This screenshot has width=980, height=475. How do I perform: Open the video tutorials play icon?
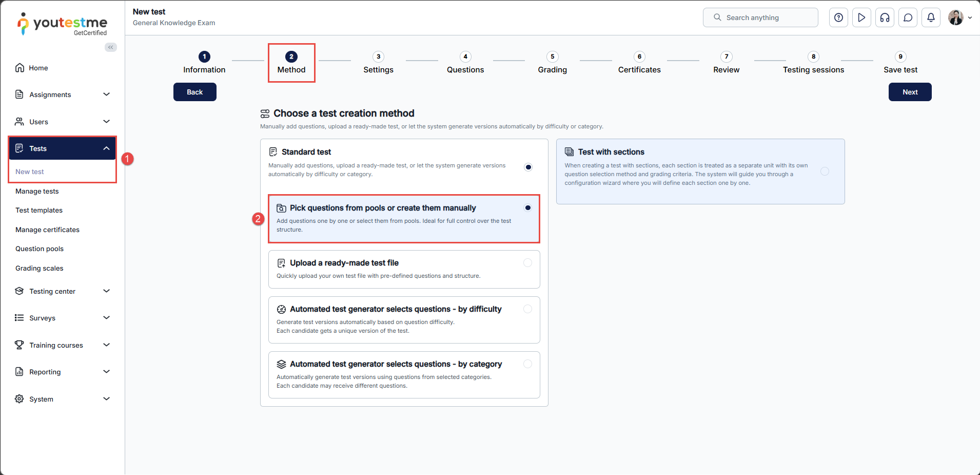[x=861, y=17]
